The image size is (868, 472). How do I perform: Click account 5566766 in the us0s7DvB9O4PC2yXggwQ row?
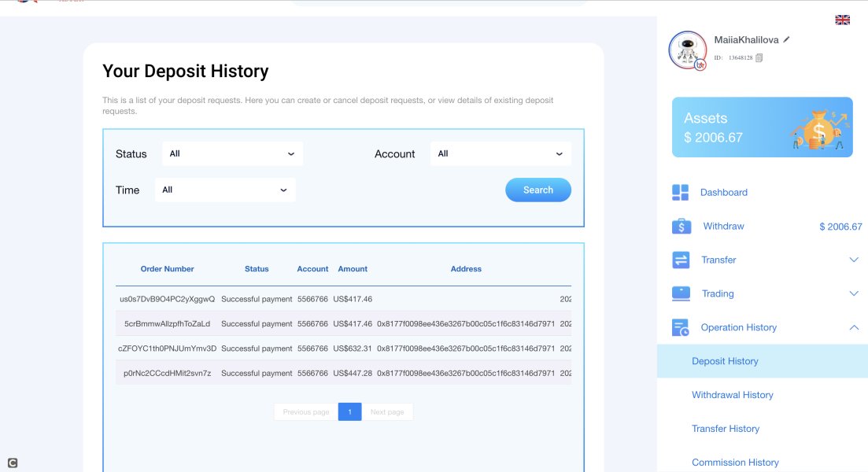(312, 299)
